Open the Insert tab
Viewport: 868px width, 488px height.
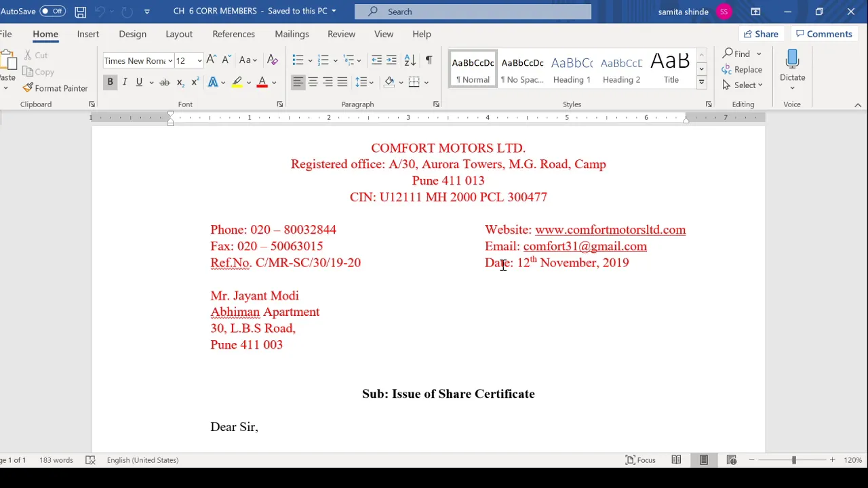(88, 34)
